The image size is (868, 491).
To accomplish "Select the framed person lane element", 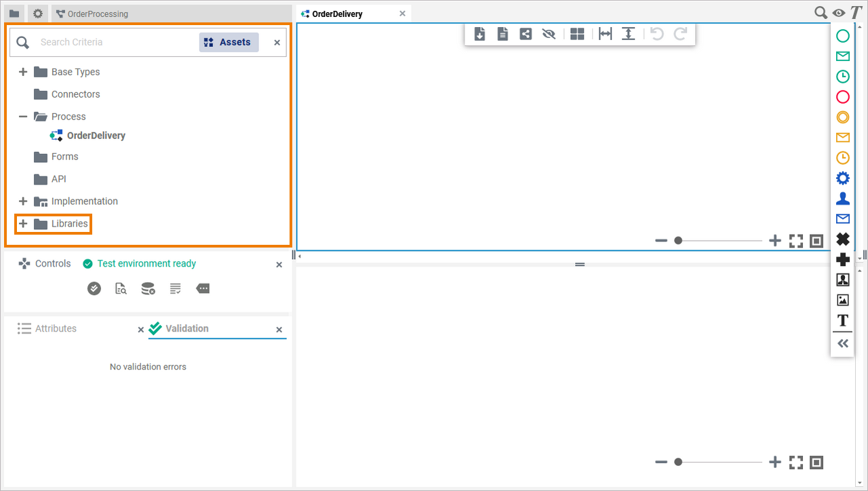I will (x=843, y=279).
